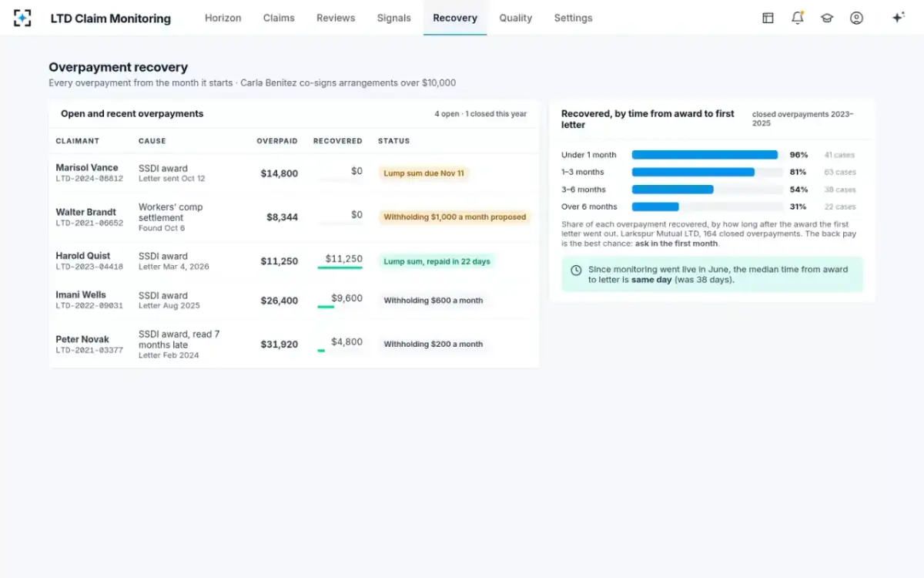Click Harold Quist's recovered progress bar
This screenshot has height=578, width=924.
tap(340, 267)
